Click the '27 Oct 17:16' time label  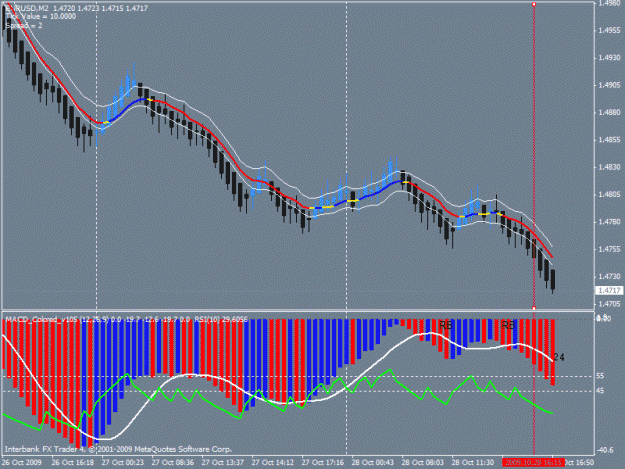point(322,463)
